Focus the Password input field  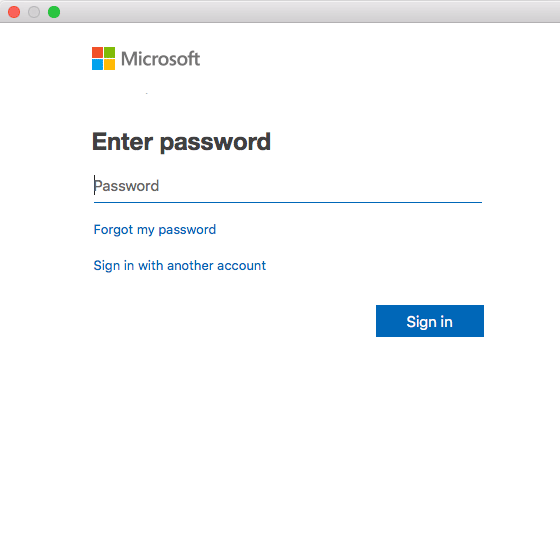pyautogui.click(x=288, y=186)
